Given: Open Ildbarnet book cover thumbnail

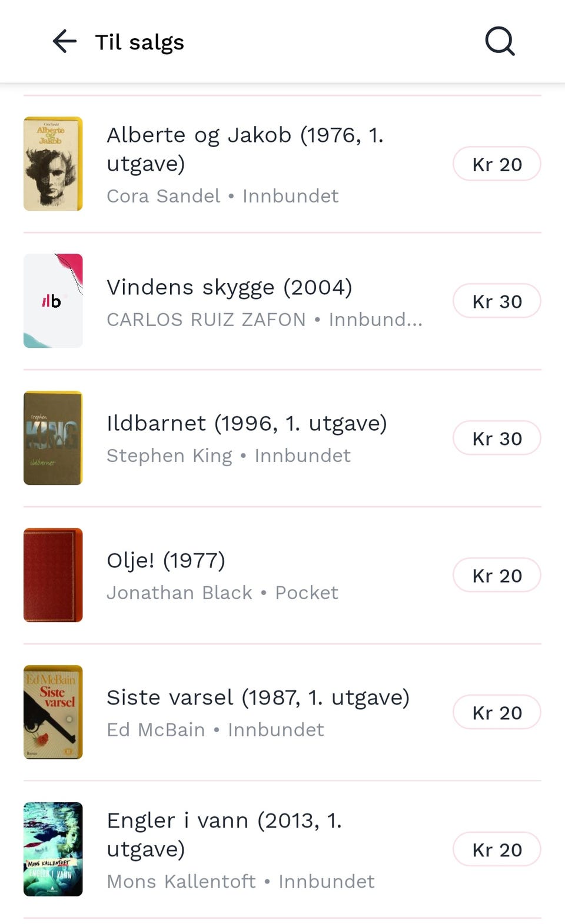Looking at the screenshot, I should 53,438.
